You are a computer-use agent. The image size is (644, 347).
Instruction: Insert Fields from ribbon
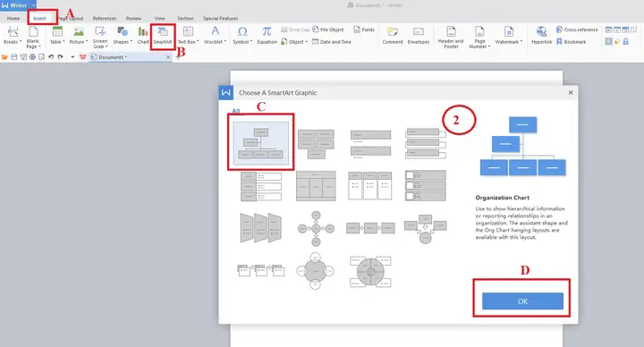click(x=364, y=30)
